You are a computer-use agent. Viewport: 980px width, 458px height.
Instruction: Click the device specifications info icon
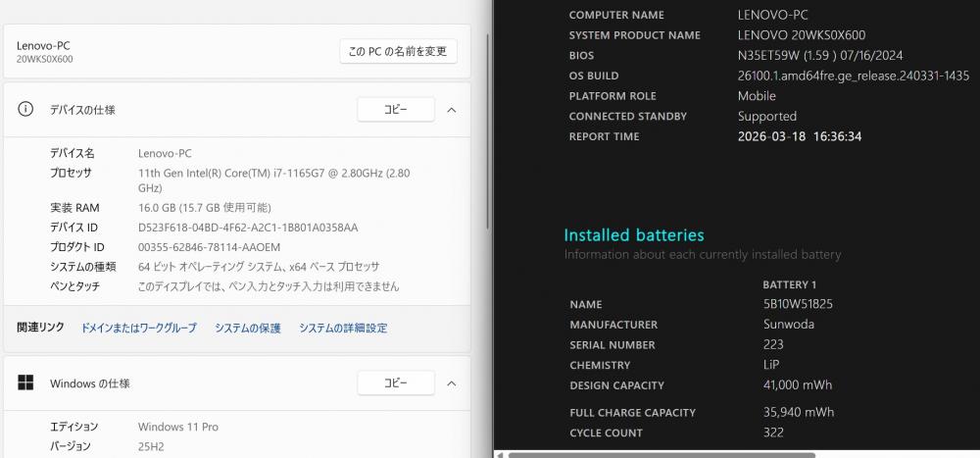click(25, 110)
